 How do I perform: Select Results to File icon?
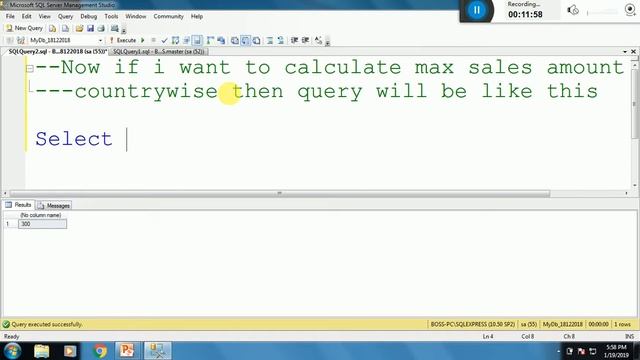(x=256, y=40)
